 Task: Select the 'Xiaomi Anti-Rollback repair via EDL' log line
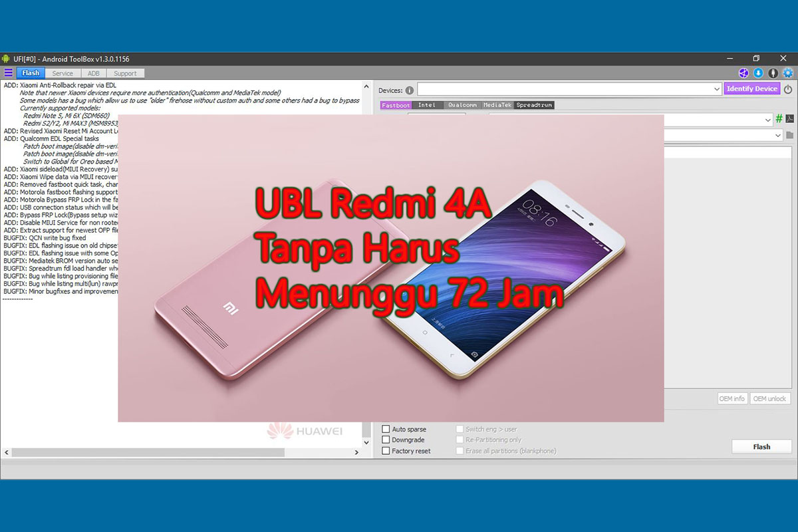[60, 85]
